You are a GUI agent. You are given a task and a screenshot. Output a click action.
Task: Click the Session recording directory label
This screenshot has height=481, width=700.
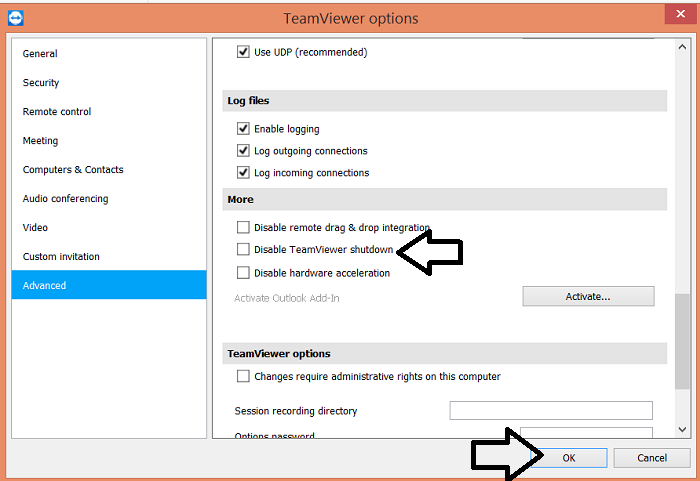pyautogui.click(x=296, y=411)
